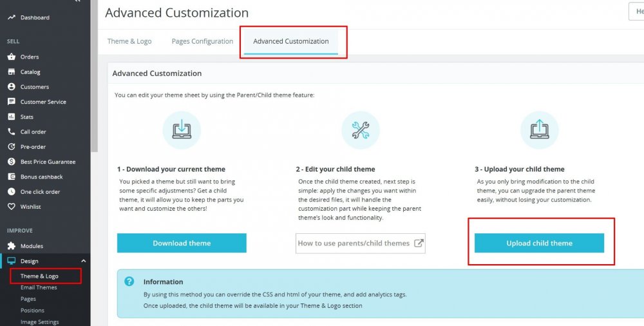Collapse the sidebar with double-arrow
Image resolution: width=644 pixels, height=326 pixels.
click(x=77, y=2)
